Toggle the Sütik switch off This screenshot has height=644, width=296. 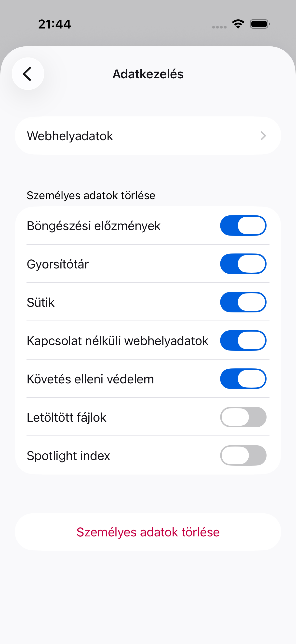243,302
